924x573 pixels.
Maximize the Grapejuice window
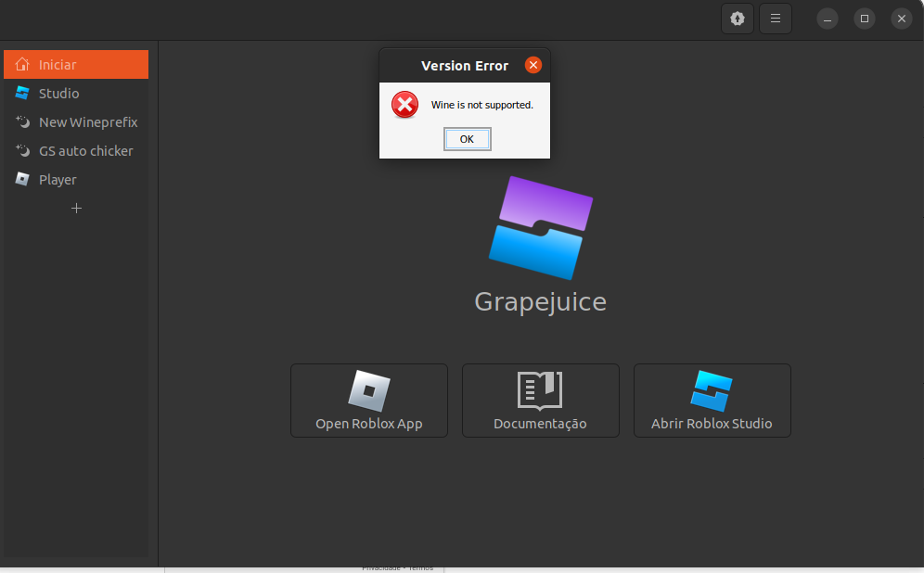(x=865, y=19)
